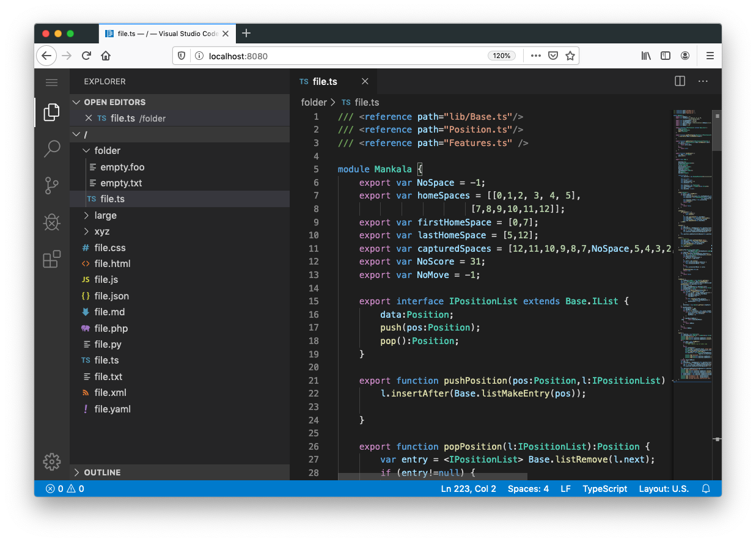756x542 pixels.
Task: Expand the xyz folder
Action: point(101,232)
